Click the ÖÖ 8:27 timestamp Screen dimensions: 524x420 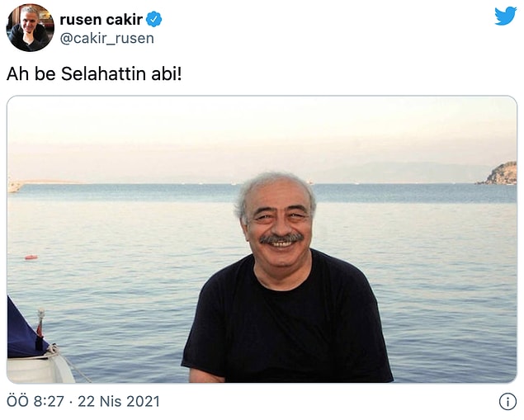click(35, 401)
